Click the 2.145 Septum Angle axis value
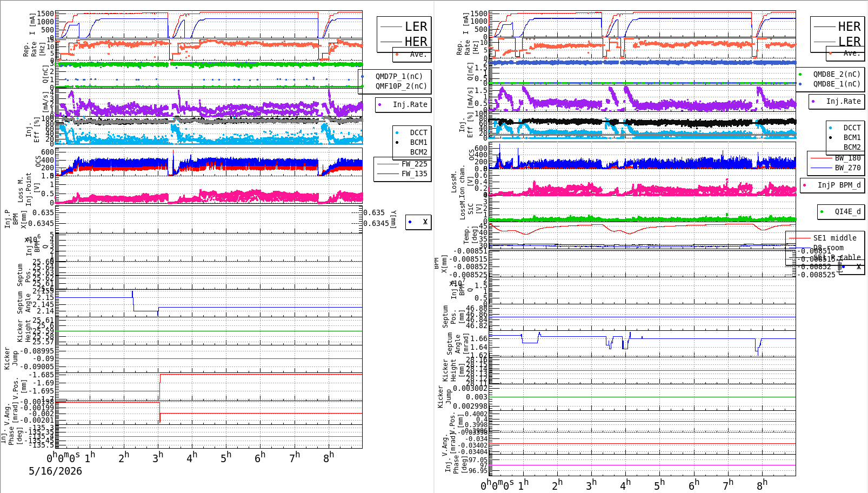The height and width of the screenshot is (493, 868). click(43, 304)
